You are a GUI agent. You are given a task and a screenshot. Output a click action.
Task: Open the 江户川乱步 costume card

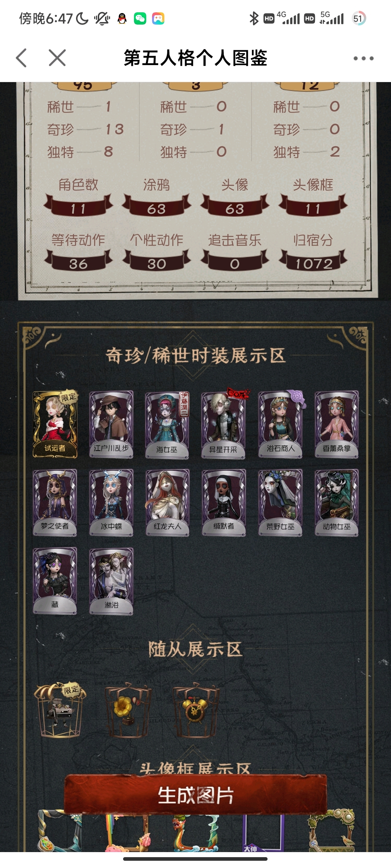[111, 425]
